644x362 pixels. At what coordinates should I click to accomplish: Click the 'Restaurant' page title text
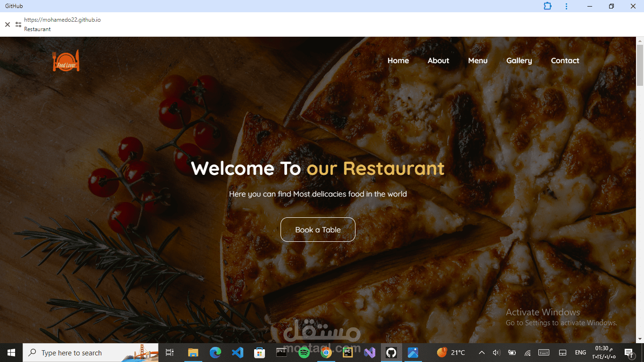pos(37,29)
